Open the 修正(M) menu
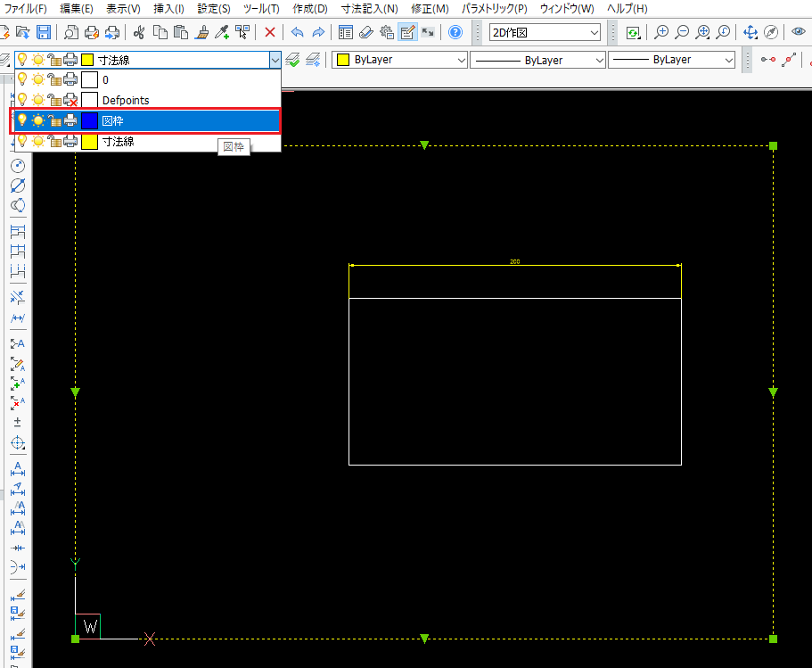 tap(429, 9)
